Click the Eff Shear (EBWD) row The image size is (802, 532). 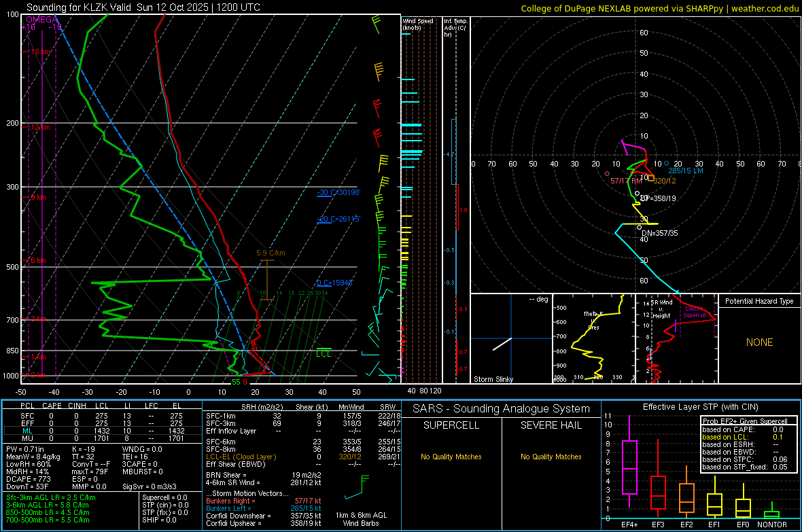click(303, 464)
